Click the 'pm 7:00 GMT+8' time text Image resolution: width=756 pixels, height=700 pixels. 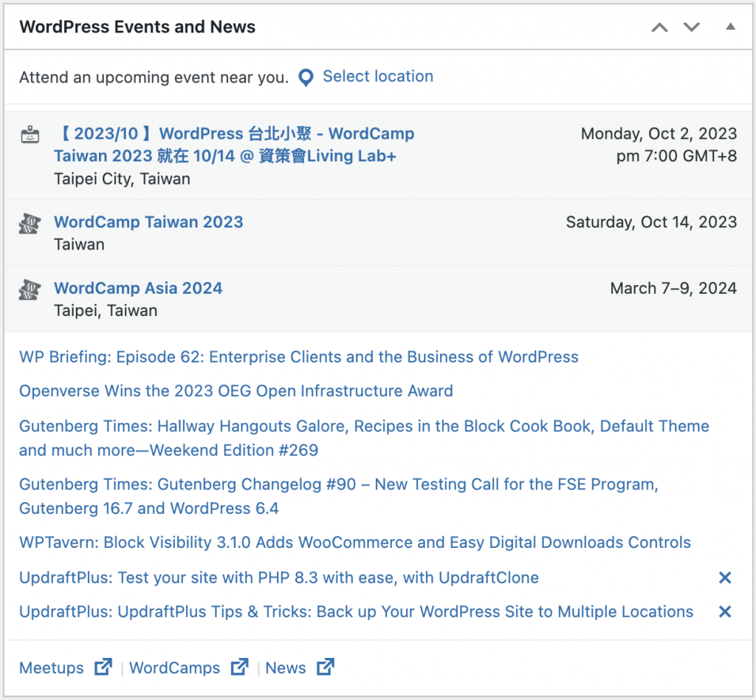click(676, 156)
